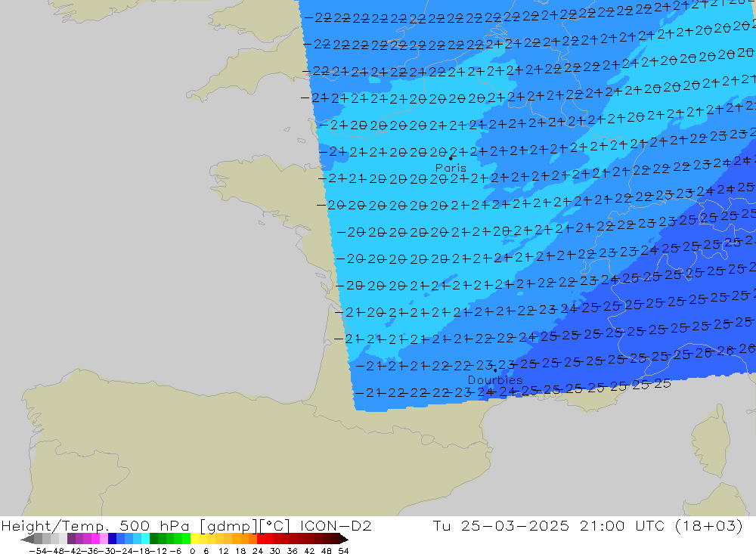Click the "Height/Temp." title text
This screenshot has height=554, width=756.
point(57,525)
